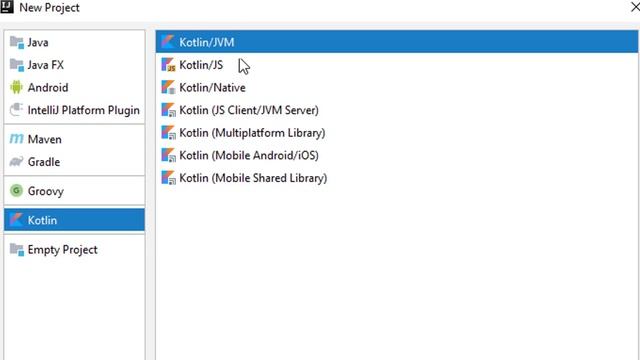Choose Kotlin (Mobile Shared Library) text
This screenshot has width=640, height=360.
pyautogui.click(x=253, y=178)
